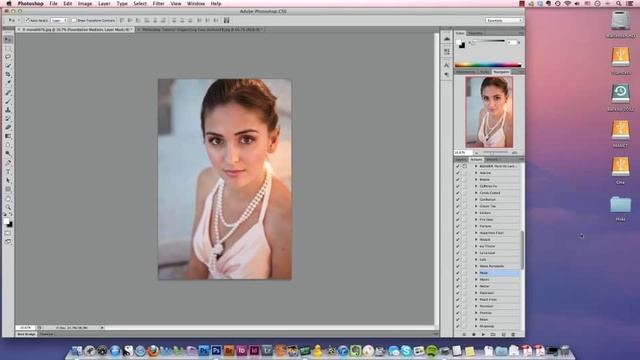The width and height of the screenshot is (640, 360).
Task: Select the Spot Healing Brush tool
Action: pyautogui.click(x=8, y=93)
